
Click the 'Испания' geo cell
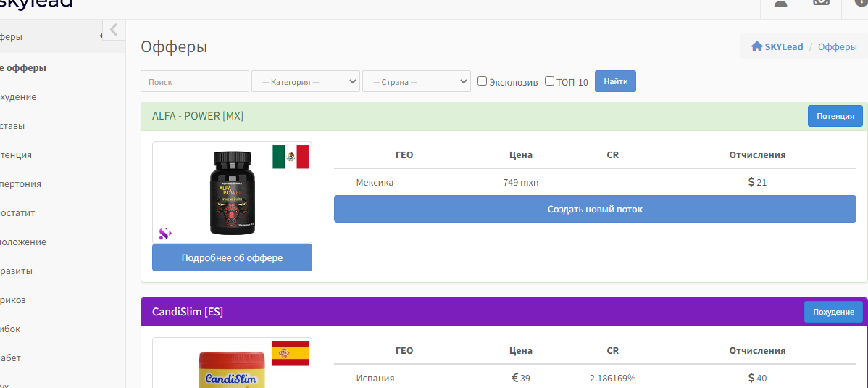click(375, 378)
